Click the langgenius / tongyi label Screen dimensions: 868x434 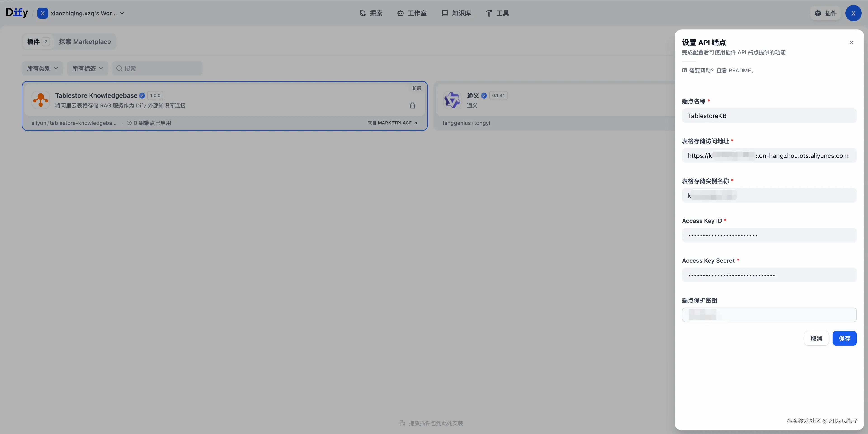tap(466, 123)
